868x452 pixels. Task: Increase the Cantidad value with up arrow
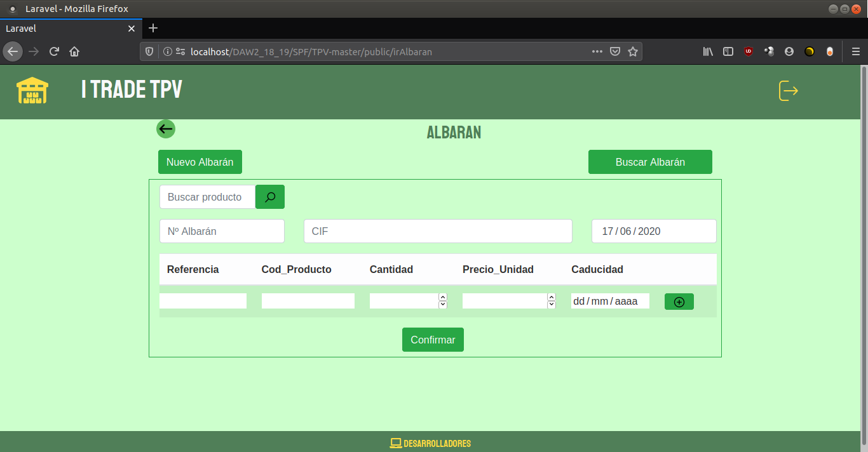point(443,297)
